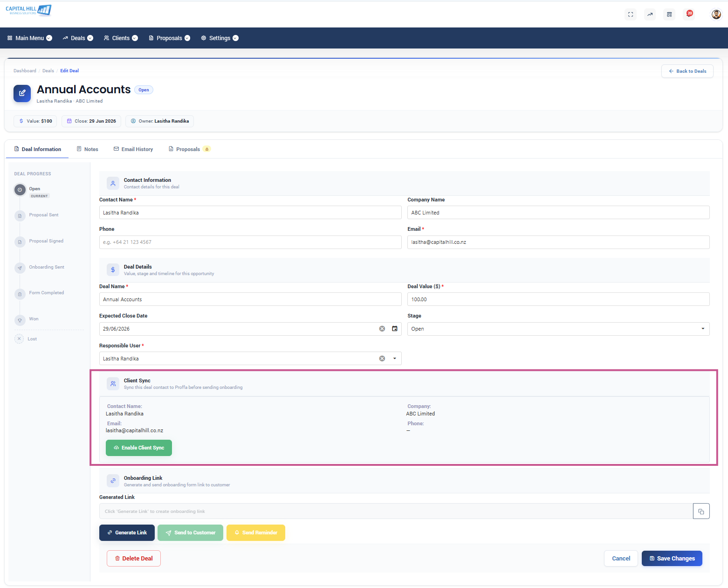Open notifications with red badge
This screenshot has height=588, width=728.
(x=689, y=14)
